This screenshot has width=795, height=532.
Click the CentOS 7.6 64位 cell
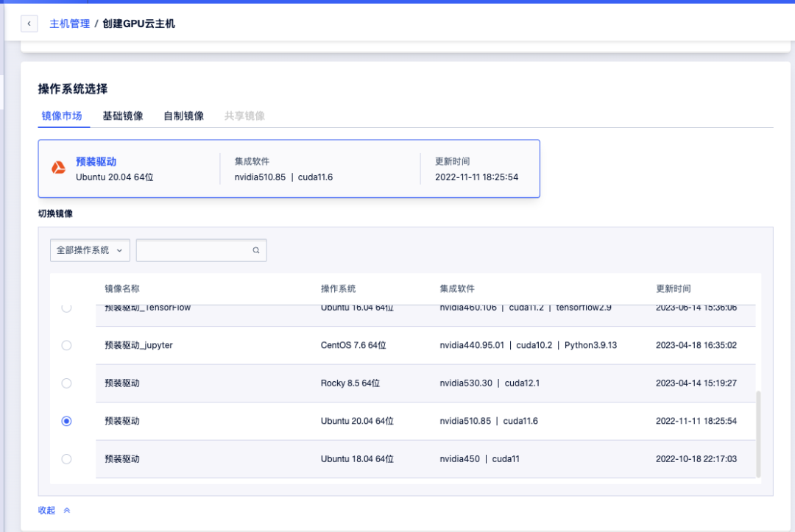(353, 345)
